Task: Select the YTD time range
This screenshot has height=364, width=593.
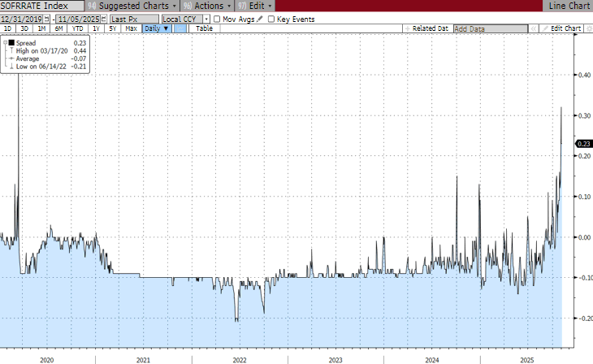Action: click(80, 28)
